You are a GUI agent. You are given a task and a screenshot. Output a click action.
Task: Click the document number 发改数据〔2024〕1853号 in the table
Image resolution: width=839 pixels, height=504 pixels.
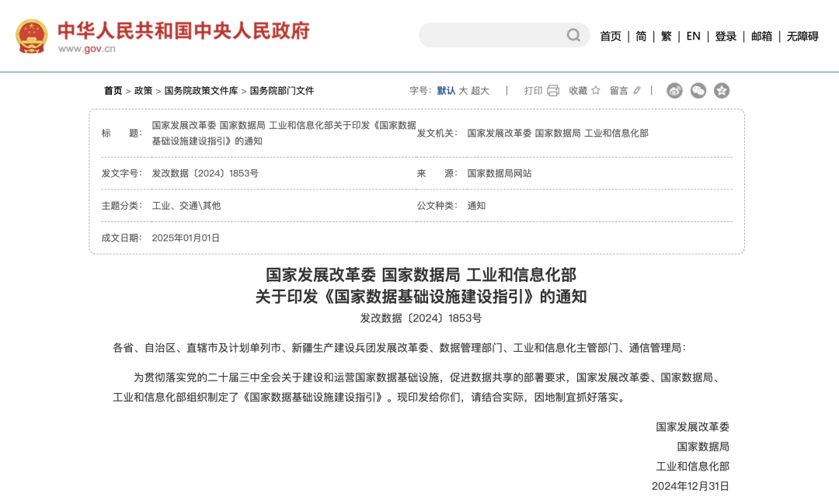pyautogui.click(x=205, y=173)
